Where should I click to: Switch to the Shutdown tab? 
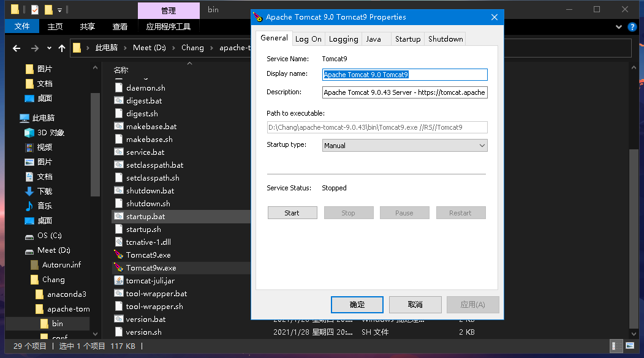445,39
